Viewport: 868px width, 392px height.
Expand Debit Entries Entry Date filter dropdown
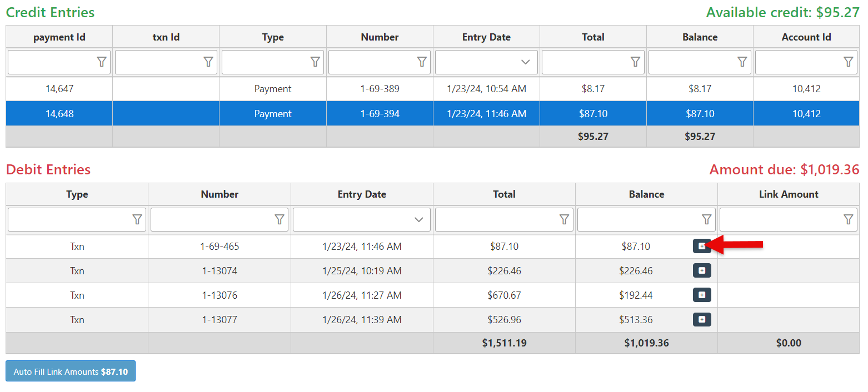click(x=419, y=220)
